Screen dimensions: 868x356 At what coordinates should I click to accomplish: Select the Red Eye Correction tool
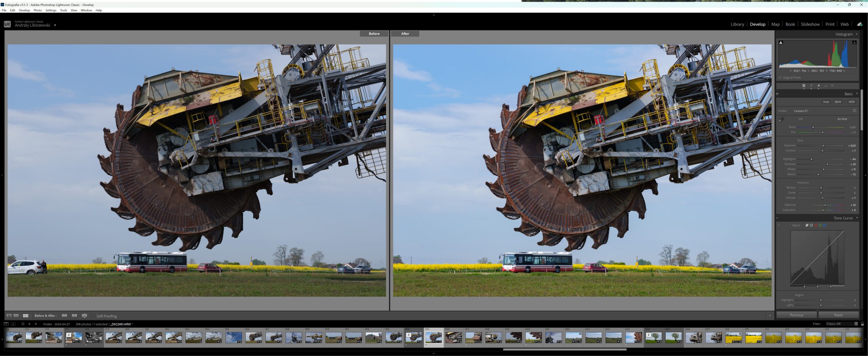click(826, 86)
